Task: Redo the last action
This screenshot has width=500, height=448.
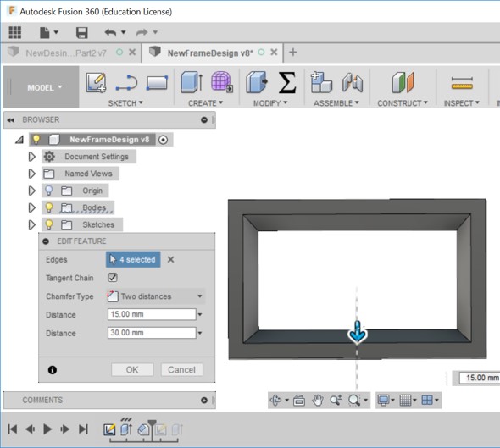Action: tap(142, 32)
